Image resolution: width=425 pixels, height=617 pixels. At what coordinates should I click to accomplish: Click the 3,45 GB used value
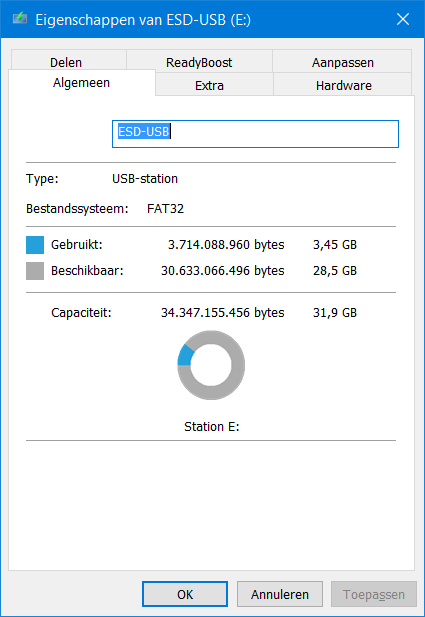point(335,245)
